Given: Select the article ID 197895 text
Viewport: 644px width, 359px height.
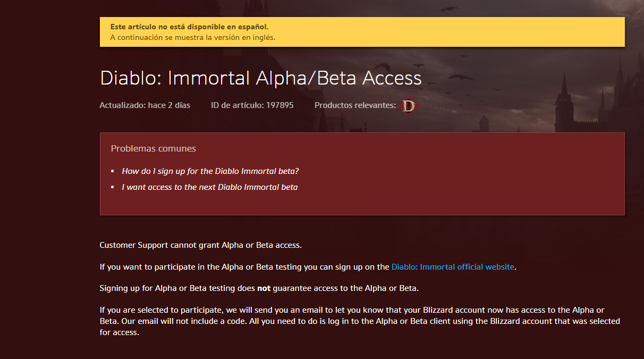Looking at the screenshot, I should coord(252,105).
